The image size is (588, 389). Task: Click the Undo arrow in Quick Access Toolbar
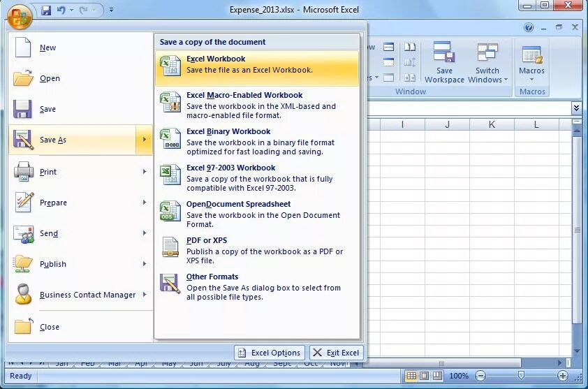tap(61, 10)
